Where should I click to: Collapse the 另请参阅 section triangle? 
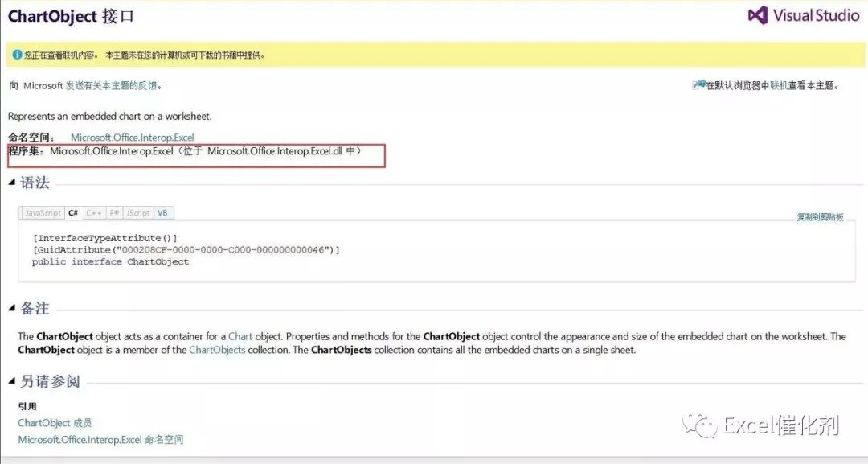pyautogui.click(x=11, y=381)
